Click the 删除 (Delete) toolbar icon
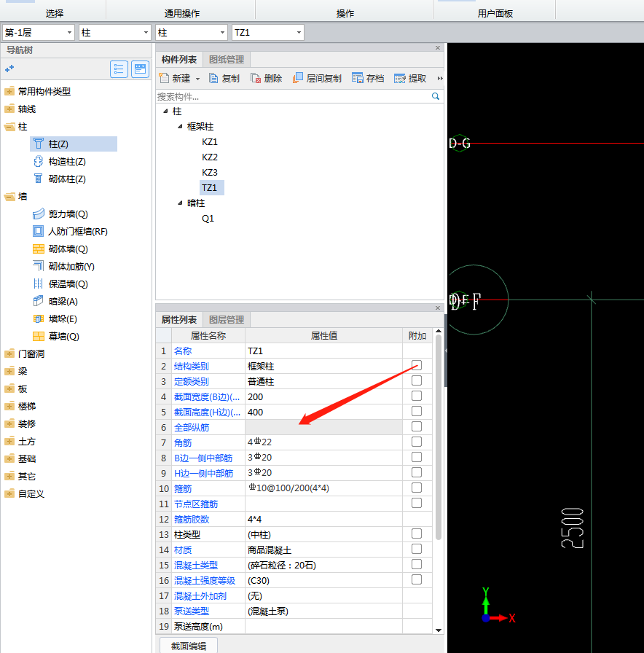 tap(256, 78)
